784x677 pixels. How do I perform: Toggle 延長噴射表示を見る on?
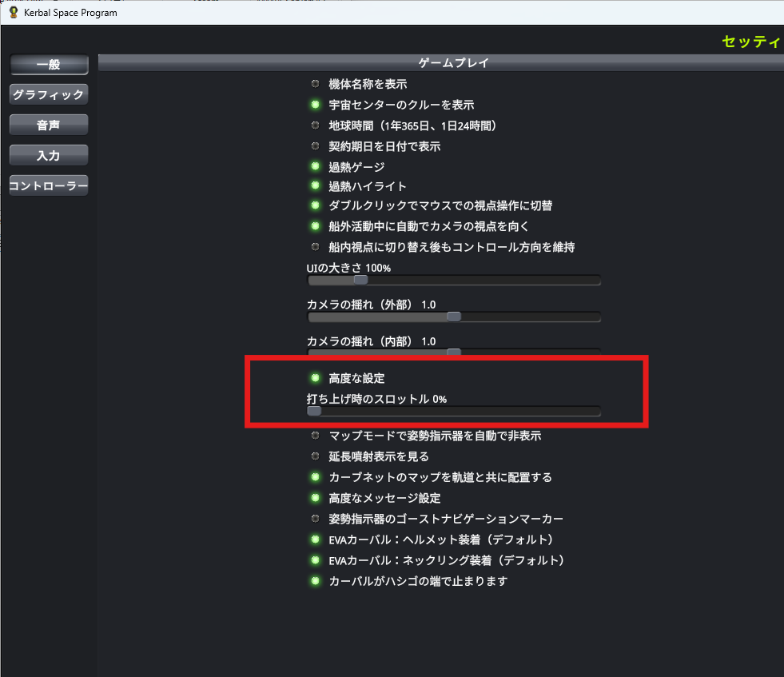pos(316,456)
